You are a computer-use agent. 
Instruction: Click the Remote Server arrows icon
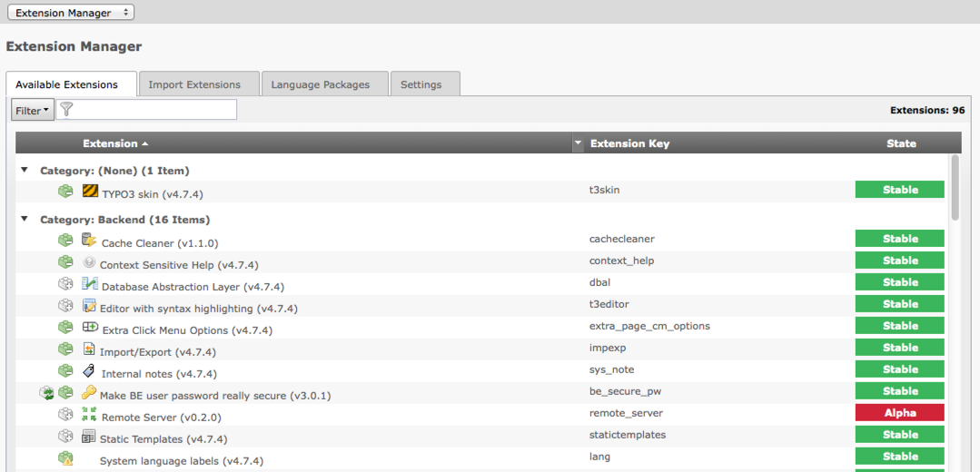89,414
